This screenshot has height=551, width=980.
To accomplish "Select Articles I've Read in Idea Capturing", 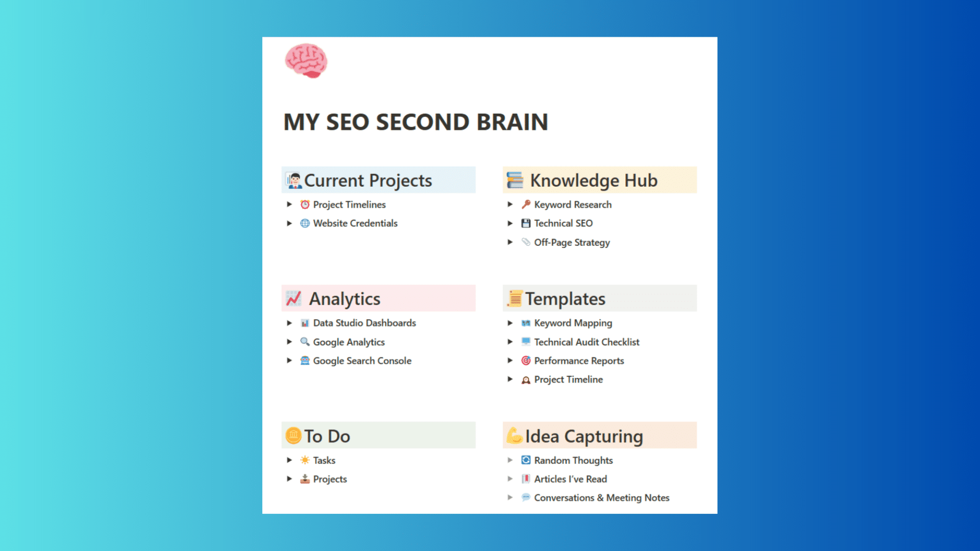I will pos(571,479).
